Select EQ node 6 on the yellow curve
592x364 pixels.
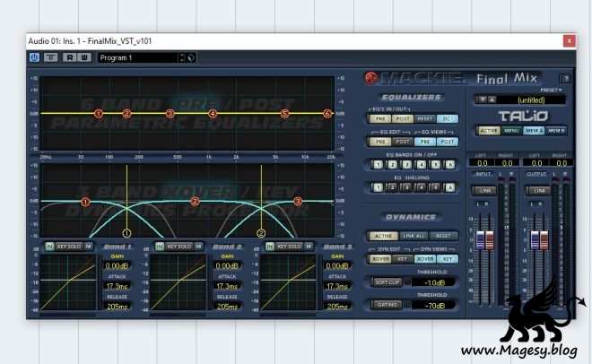coord(327,113)
